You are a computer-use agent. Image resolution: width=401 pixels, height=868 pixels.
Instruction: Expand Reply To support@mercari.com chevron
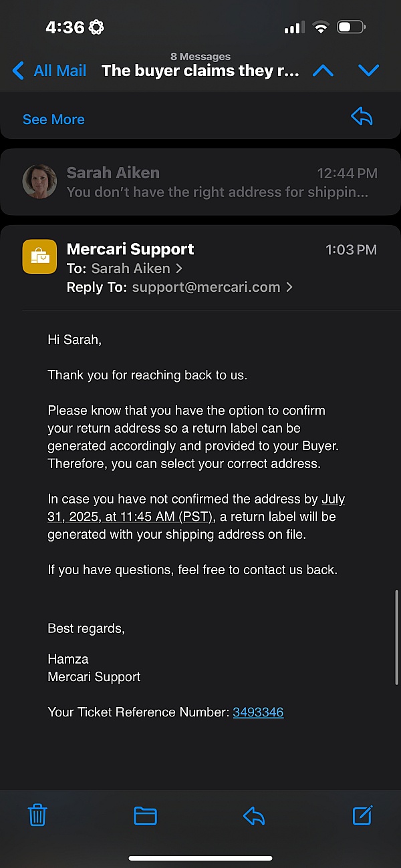pyautogui.click(x=289, y=287)
